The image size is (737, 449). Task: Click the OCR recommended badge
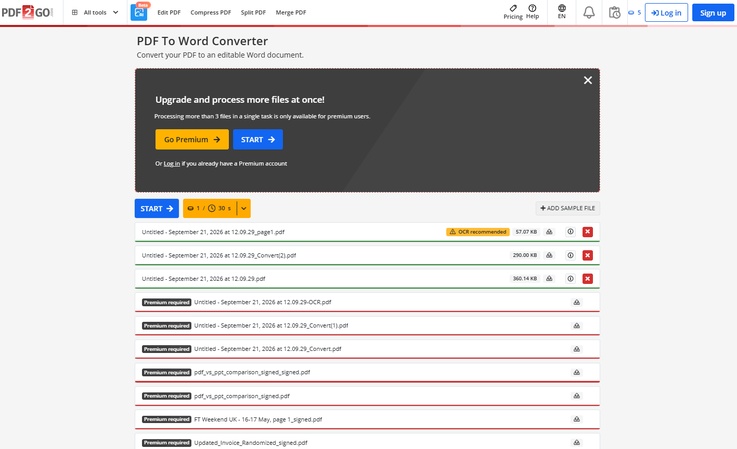[x=478, y=232]
